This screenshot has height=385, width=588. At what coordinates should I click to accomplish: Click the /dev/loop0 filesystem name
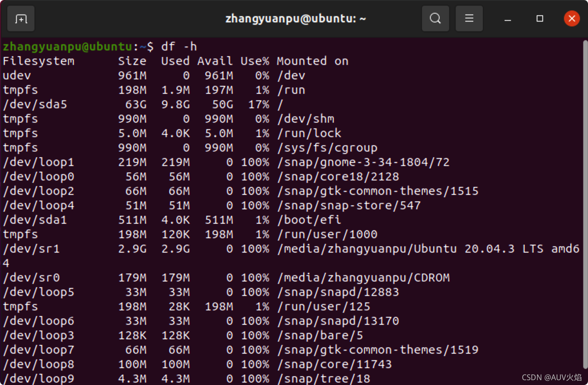39,177
